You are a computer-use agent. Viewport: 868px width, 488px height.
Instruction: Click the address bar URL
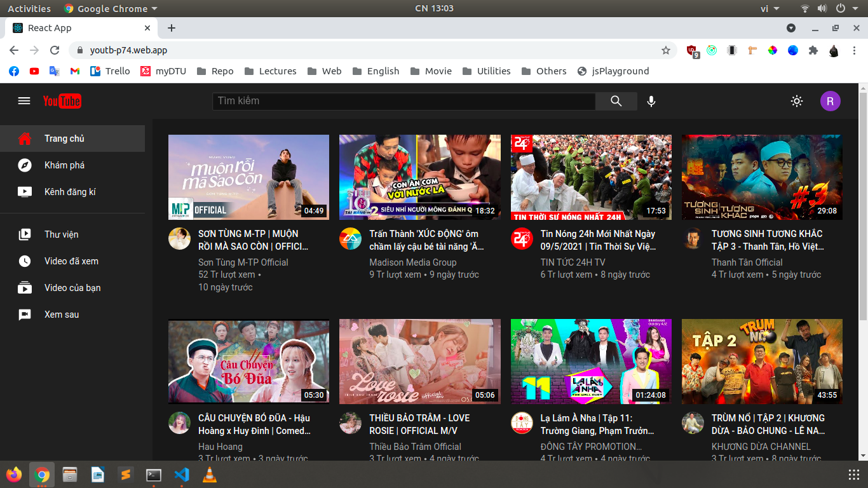point(129,50)
